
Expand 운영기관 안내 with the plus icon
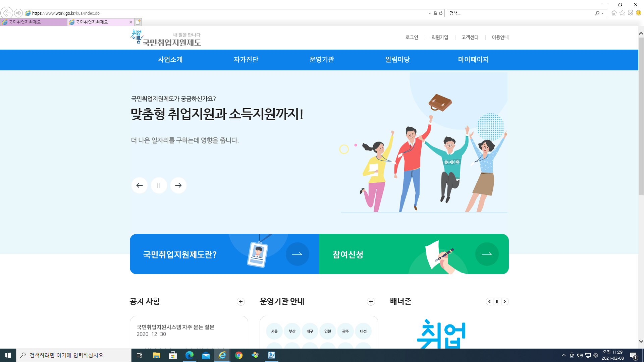[371, 302]
